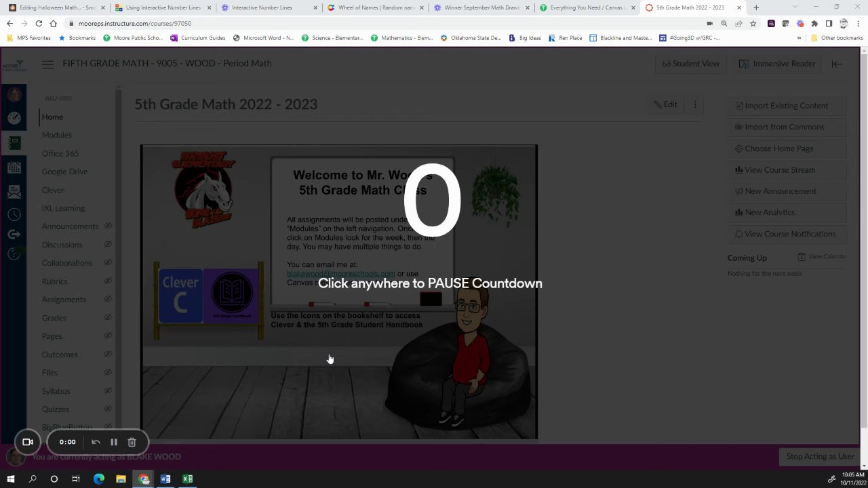Open the Courses book icon in global navigation
This screenshot has width=868, height=488.
[14, 143]
